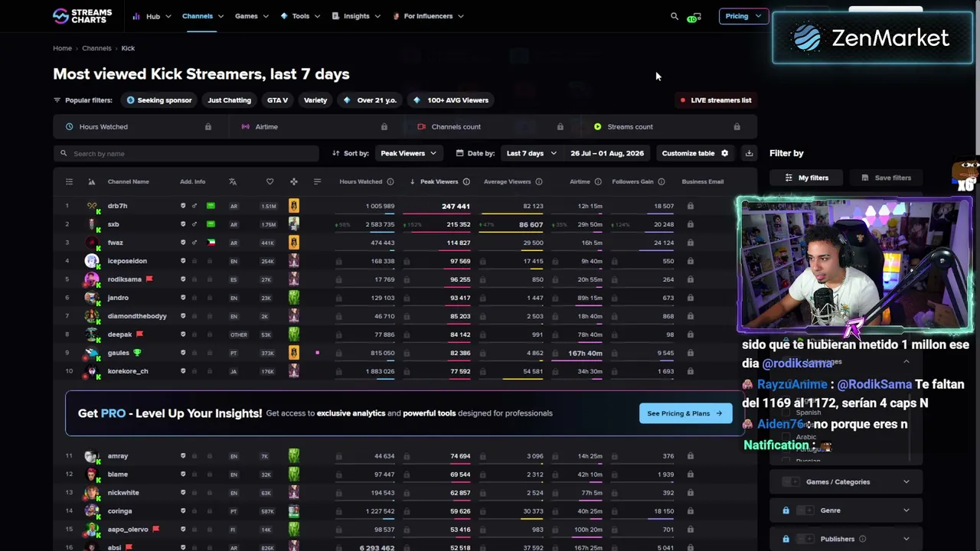
Task: Open the Games navigation menu
Action: pyautogui.click(x=252, y=16)
